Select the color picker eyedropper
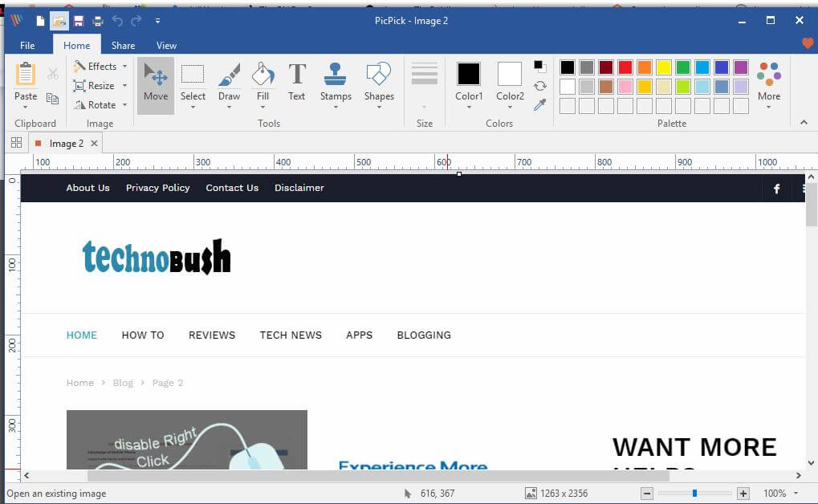Image resolution: width=818 pixels, height=504 pixels. point(539,105)
